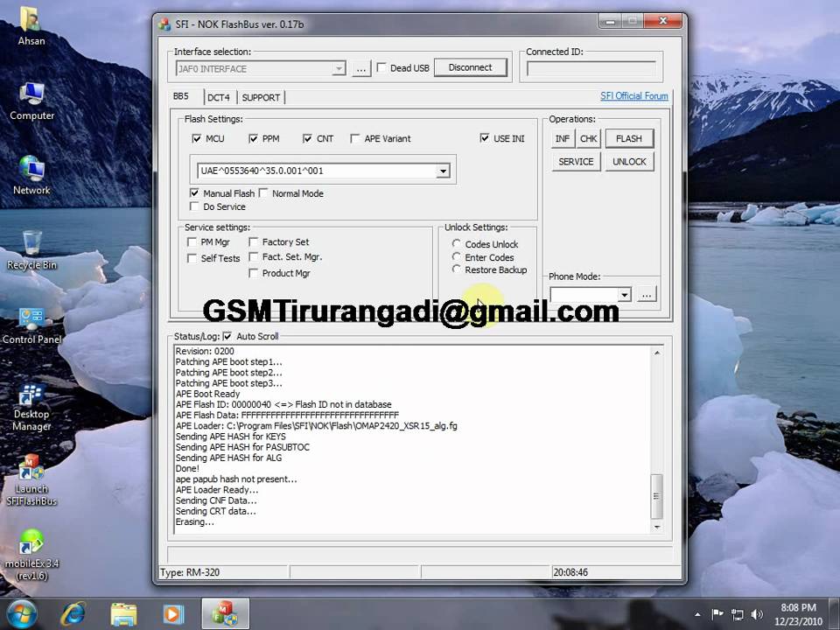840x630 pixels.
Task: Select Restore Backup radio option
Action: pyautogui.click(x=457, y=269)
